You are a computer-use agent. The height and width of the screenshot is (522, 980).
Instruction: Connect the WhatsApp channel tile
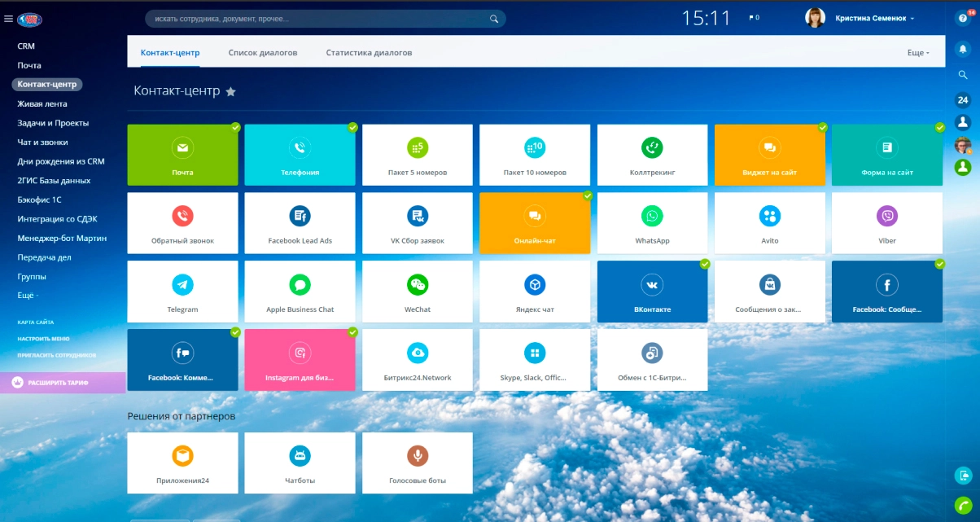pos(653,223)
